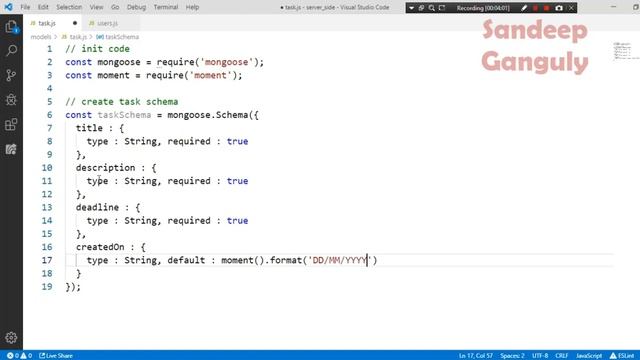The height and width of the screenshot is (360, 640).
Task: Click the '// init code' comment
Action: coord(97,49)
